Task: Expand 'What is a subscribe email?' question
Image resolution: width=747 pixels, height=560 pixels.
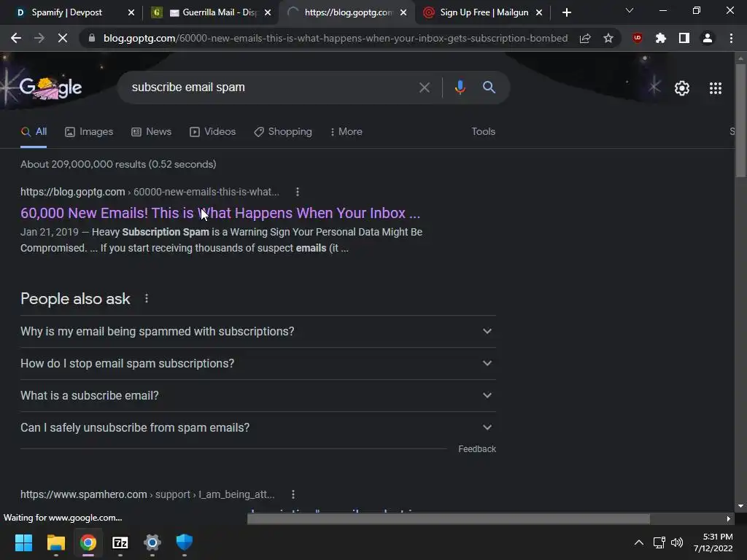Action: tap(258, 396)
